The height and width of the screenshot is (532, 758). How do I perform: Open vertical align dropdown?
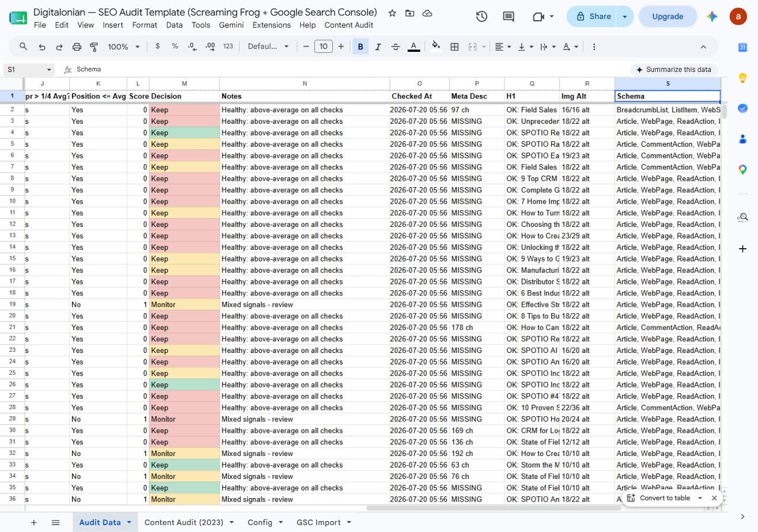click(525, 47)
